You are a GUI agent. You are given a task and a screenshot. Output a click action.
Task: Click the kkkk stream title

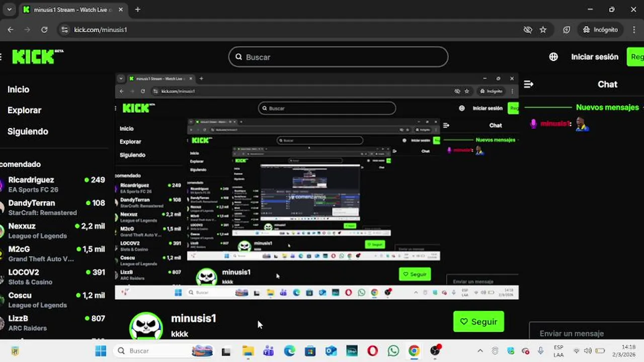pyautogui.click(x=180, y=334)
